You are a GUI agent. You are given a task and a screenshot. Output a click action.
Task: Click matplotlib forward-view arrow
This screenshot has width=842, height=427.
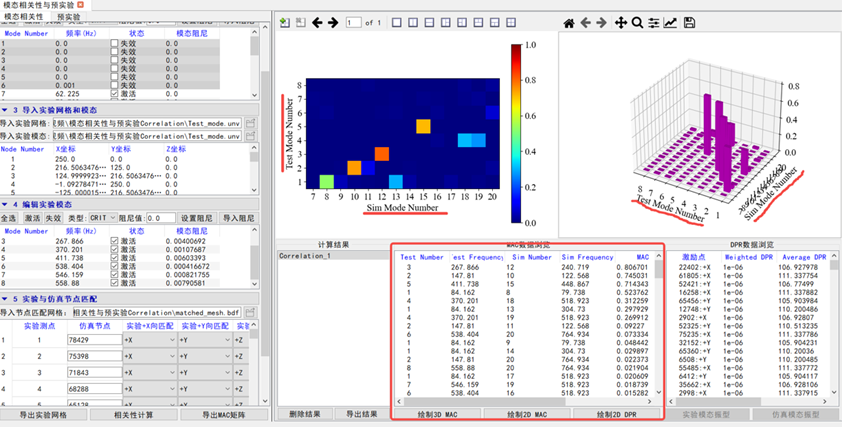tap(601, 23)
